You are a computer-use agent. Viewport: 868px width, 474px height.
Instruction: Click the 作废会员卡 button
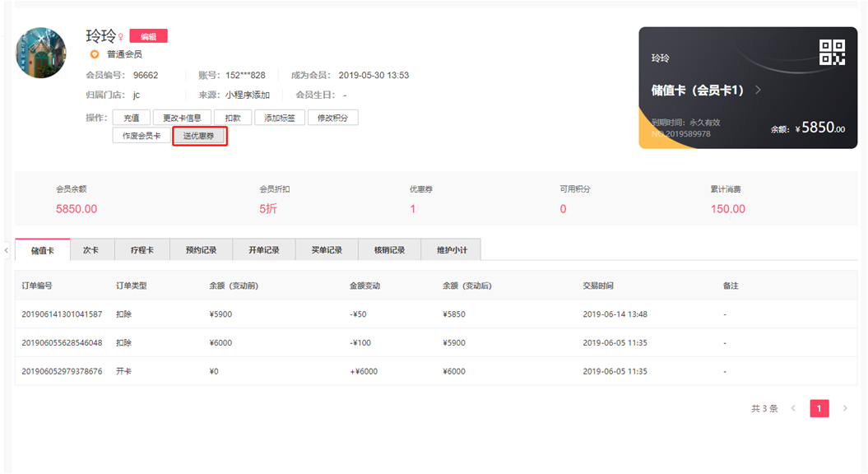(142, 136)
